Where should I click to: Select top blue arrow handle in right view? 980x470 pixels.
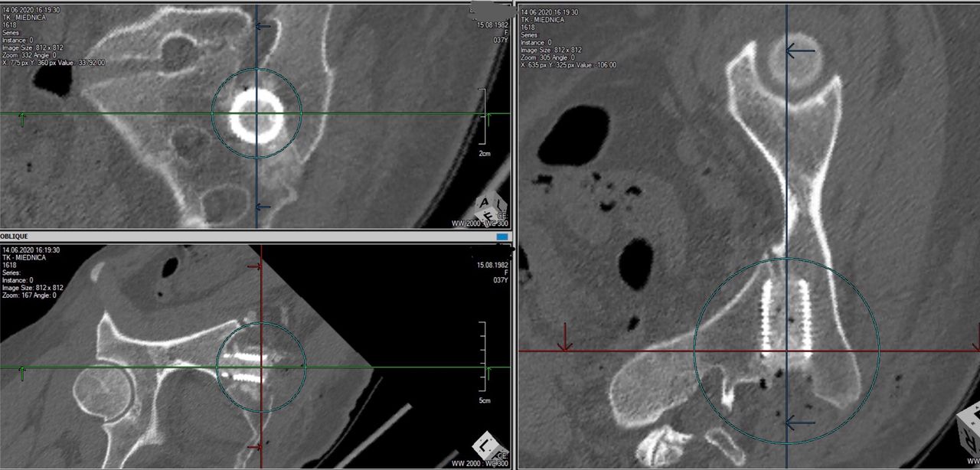[800, 51]
